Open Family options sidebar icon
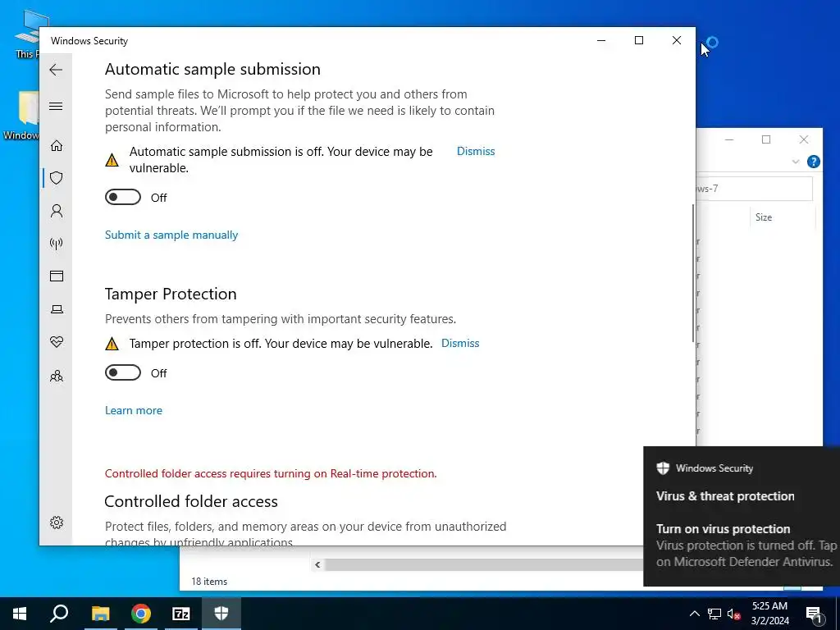Screen dimensions: 840x630 pos(57,376)
